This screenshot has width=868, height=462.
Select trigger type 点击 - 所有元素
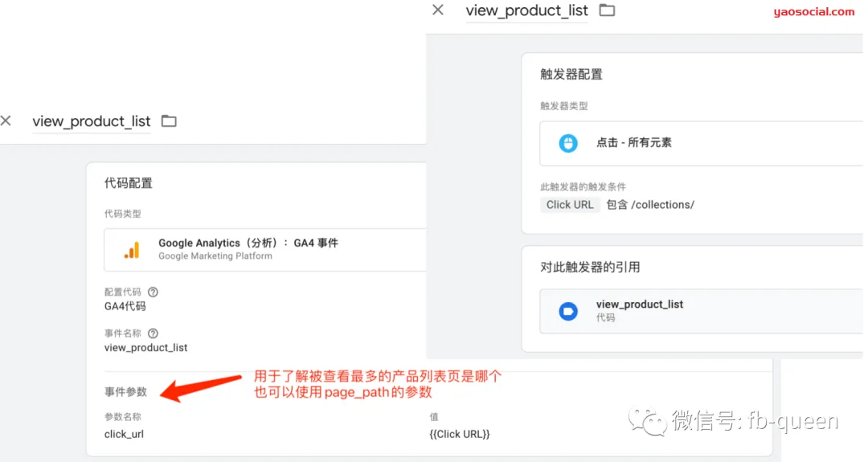701,143
